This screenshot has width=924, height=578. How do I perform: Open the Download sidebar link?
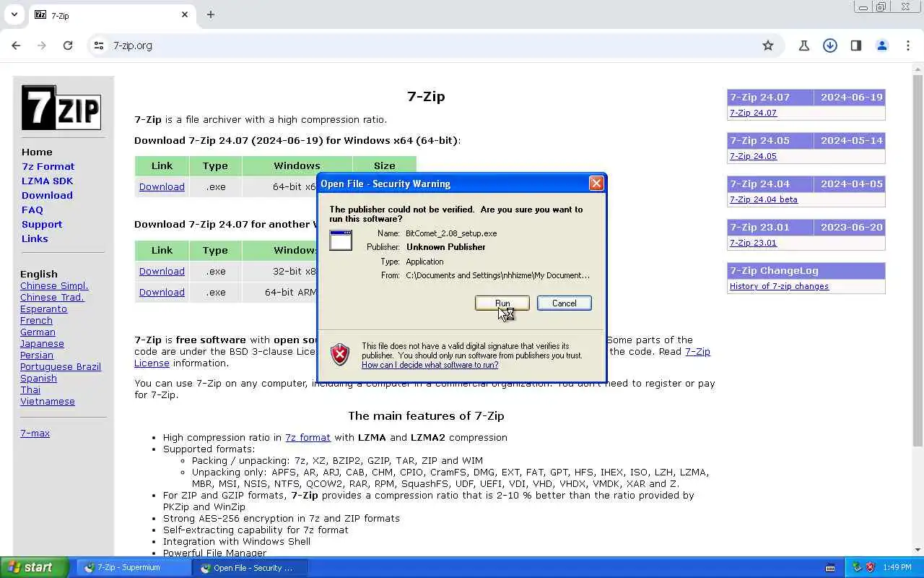point(47,195)
